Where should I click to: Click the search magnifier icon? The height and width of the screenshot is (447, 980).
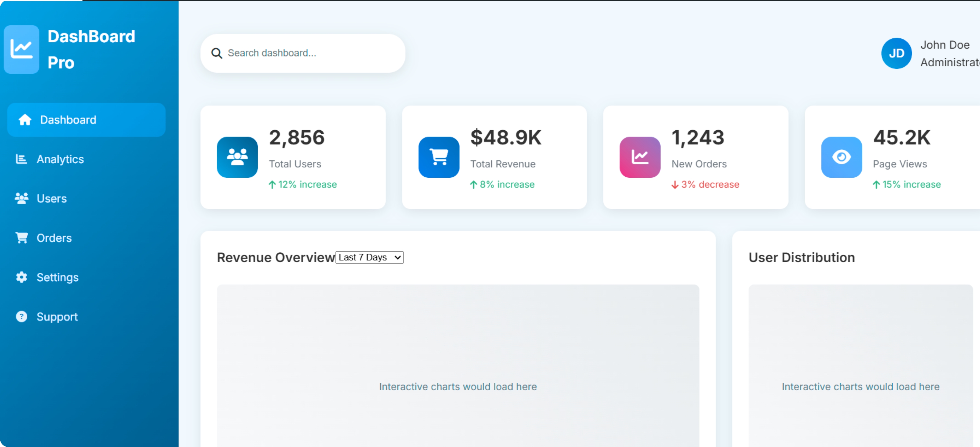216,53
